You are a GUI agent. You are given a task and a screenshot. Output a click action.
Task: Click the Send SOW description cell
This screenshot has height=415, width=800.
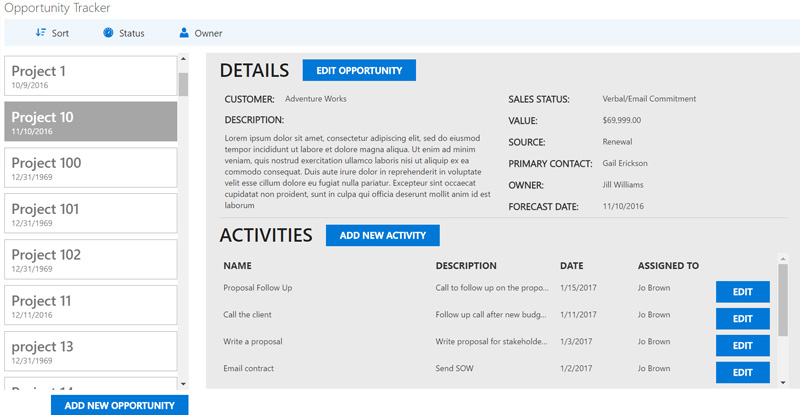click(x=454, y=368)
